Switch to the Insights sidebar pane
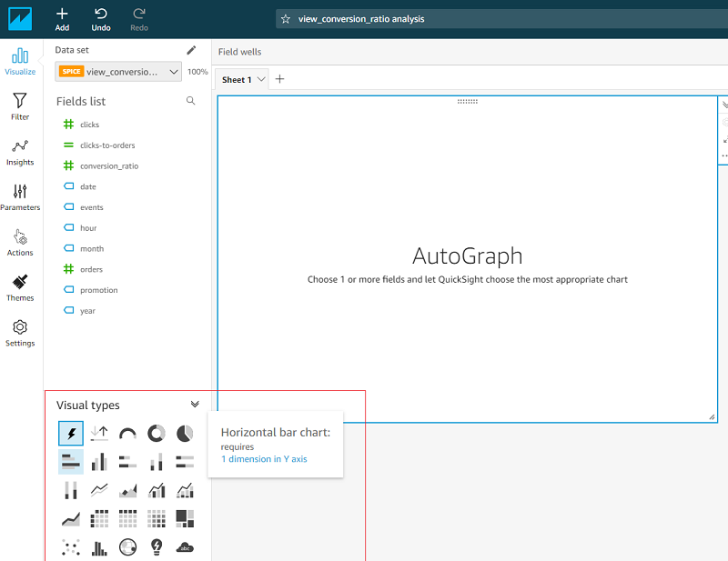Image resolution: width=728 pixels, height=561 pixels. pyautogui.click(x=20, y=152)
